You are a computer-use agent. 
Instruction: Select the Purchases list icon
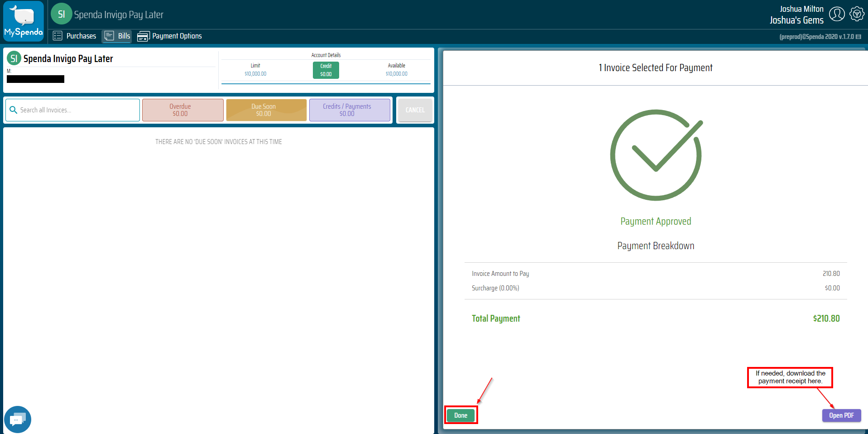coord(58,36)
